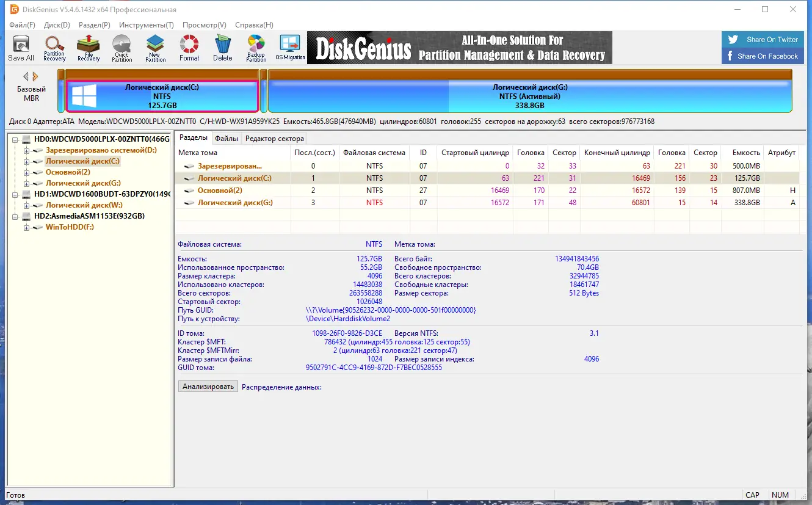Open the Partition Recovery tool
Image resolution: width=812 pixels, height=505 pixels.
click(x=54, y=48)
